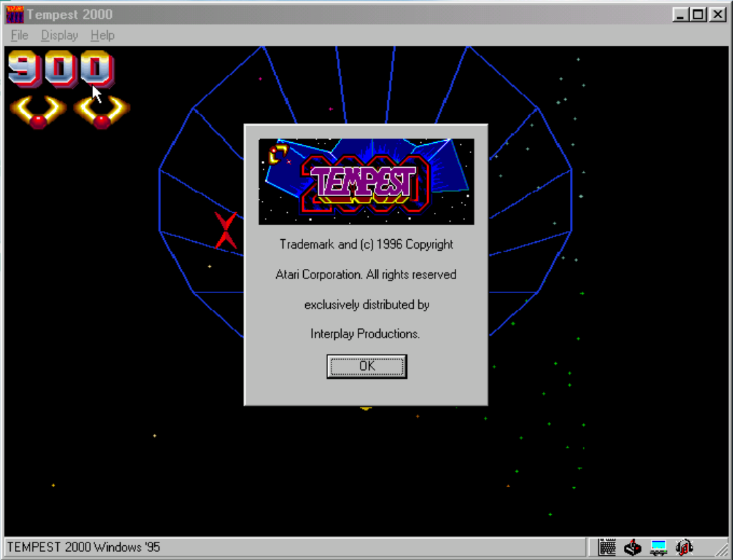Click the Tempest 2000 title bar app icon
This screenshot has width=733, height=560.
pos(15,15)
